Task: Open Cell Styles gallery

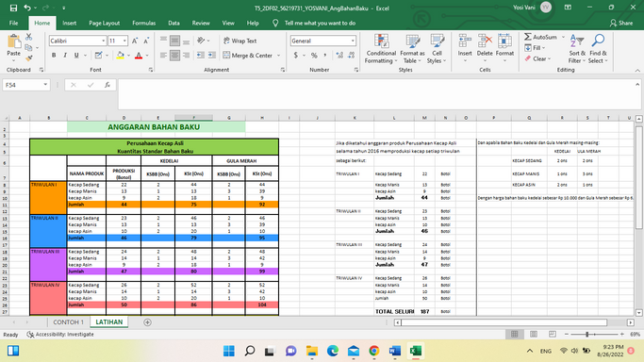Action: pos(437,49)
